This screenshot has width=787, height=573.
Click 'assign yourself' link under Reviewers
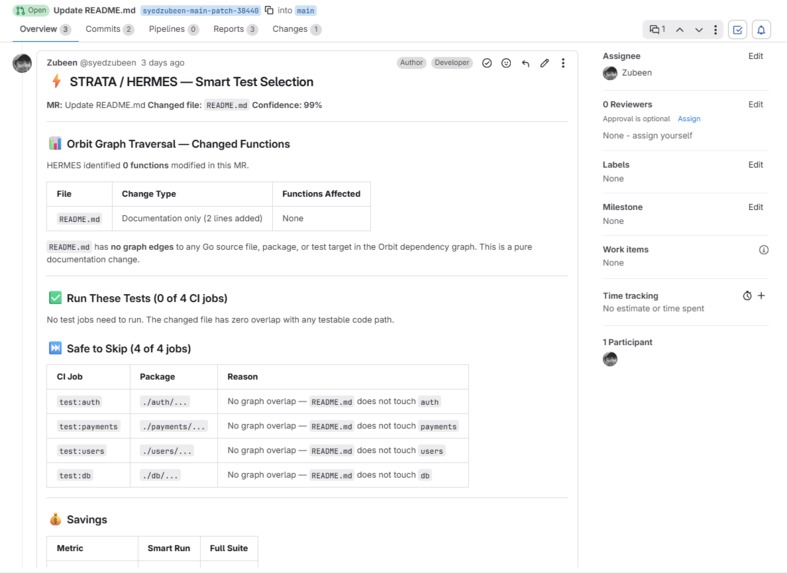662,135
